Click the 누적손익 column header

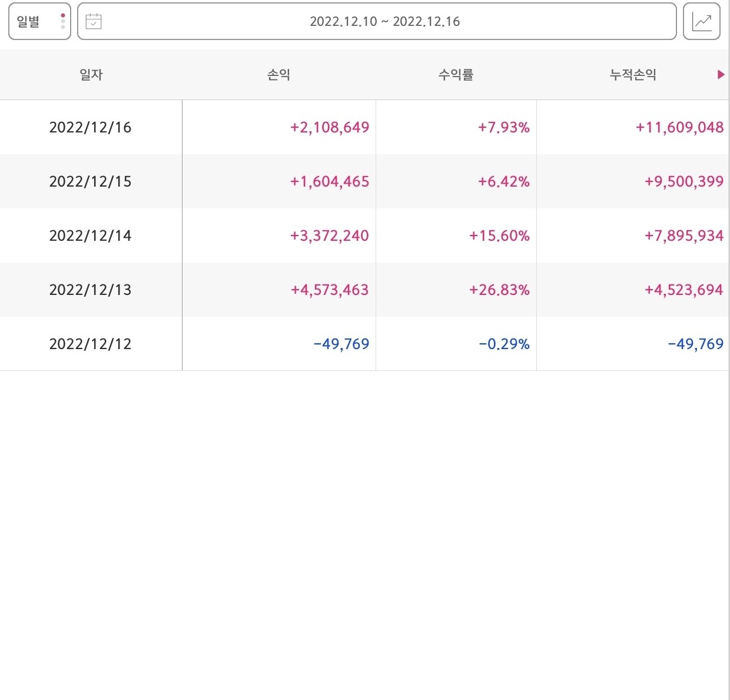click(633, 75)
